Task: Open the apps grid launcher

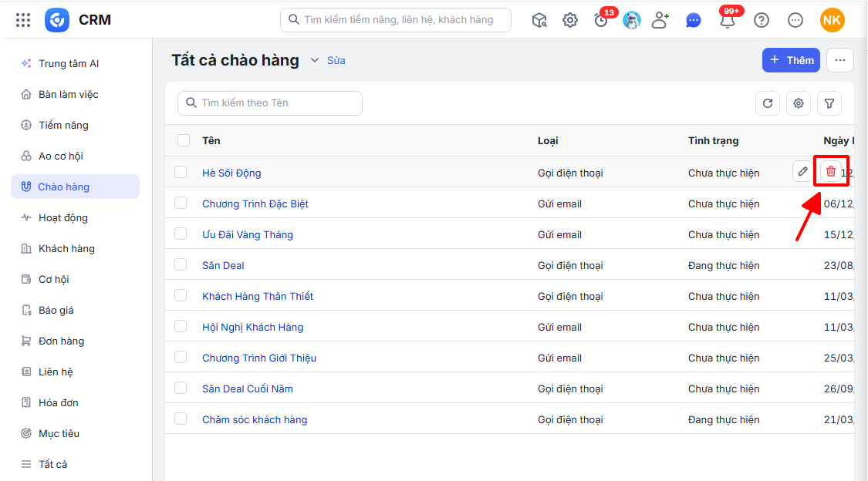Action: tap(23, 21)
